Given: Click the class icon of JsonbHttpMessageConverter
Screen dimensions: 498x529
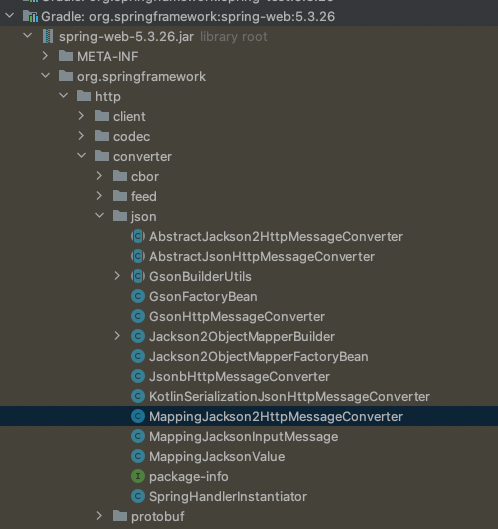Looking at the screenshot, I should click(x=138, y=376).
